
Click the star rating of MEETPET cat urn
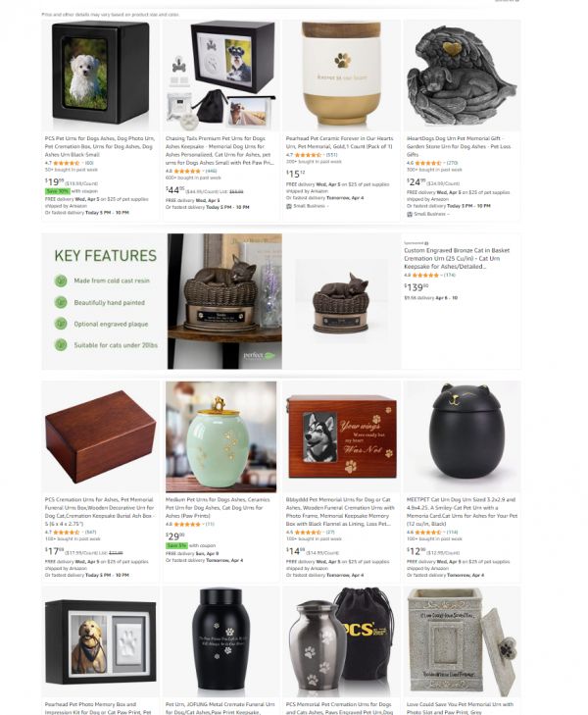coord(427,533)
